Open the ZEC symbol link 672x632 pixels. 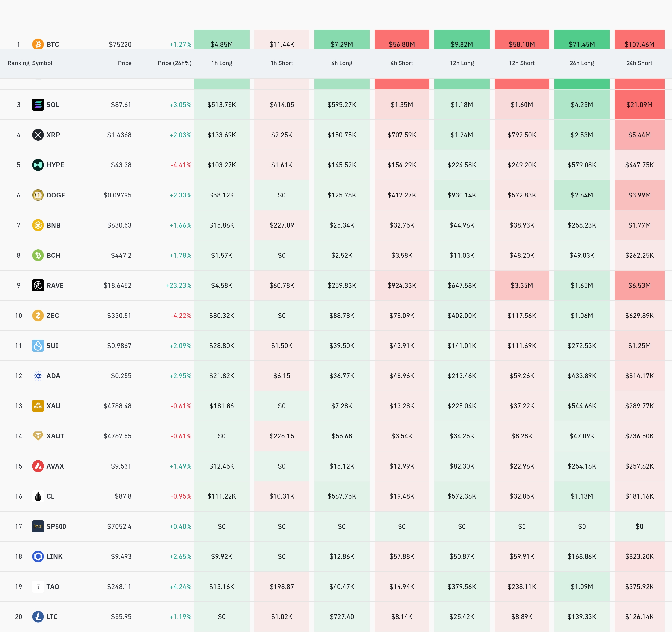pyautogui.click(x=53, y=316)
